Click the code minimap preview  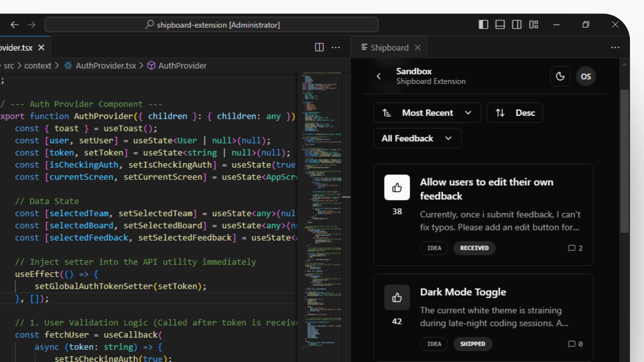click(x=321, y=201)
